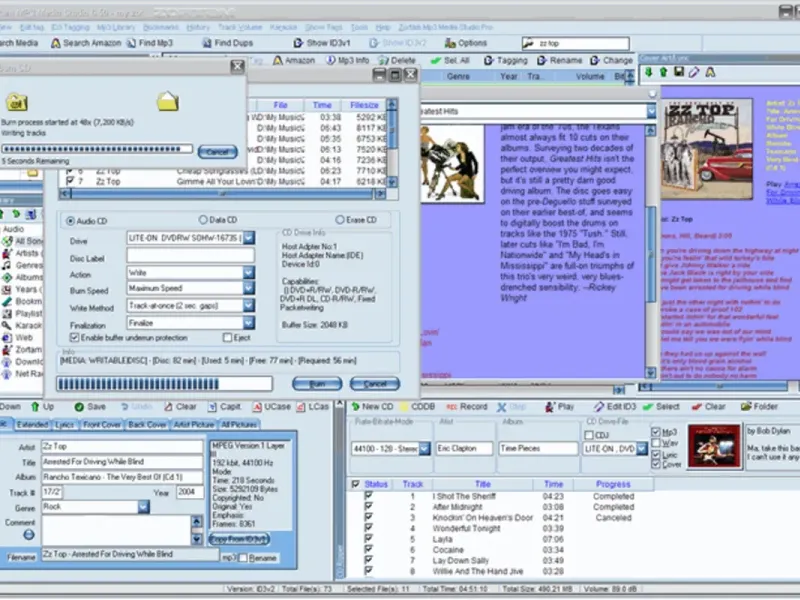800x600 pixels.
Task: Open the Finalization dropdown
Action: pos(248,323)
